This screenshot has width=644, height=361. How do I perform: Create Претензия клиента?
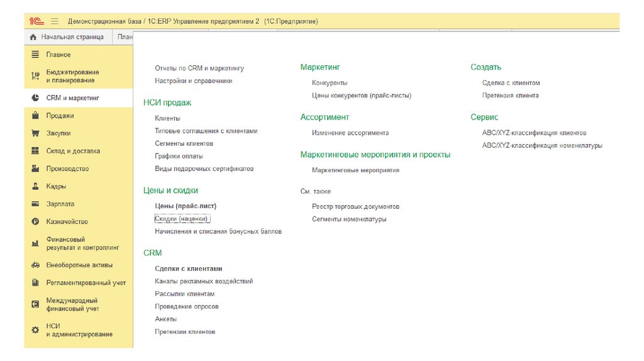pos(510,95)
